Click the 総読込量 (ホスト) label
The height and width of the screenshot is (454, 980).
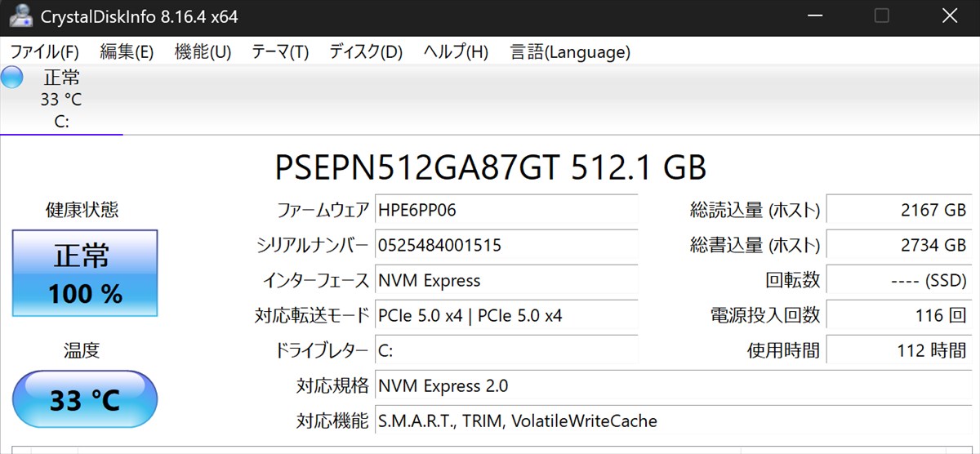(x=755, y=210)
